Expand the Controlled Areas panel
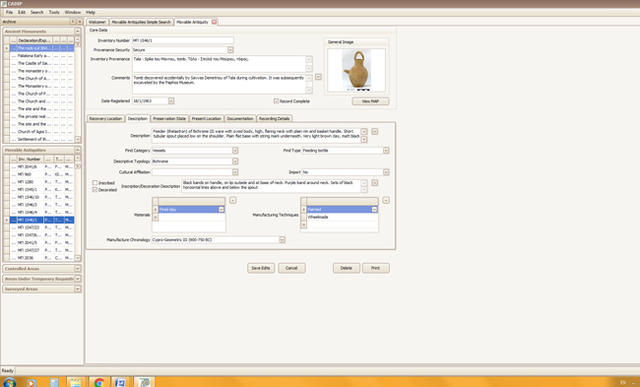This screenshot has height=387, width=640. point(78,269)
